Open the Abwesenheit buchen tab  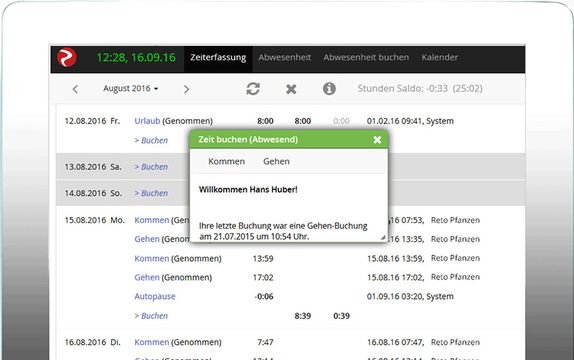click(x=366, y=57)
